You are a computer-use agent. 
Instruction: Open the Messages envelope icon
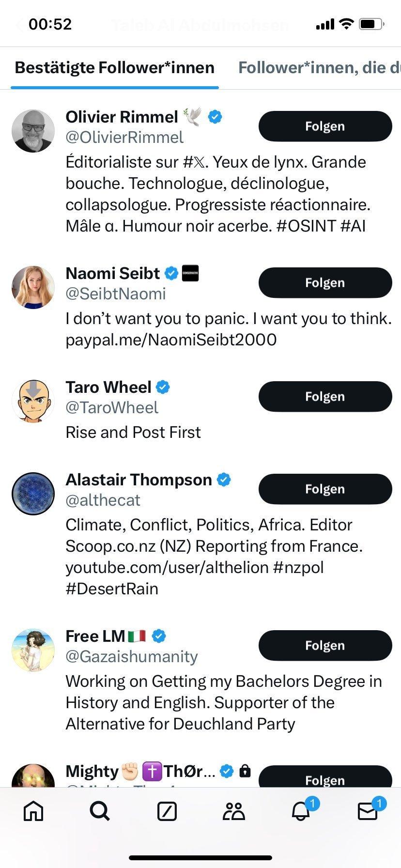368,811
